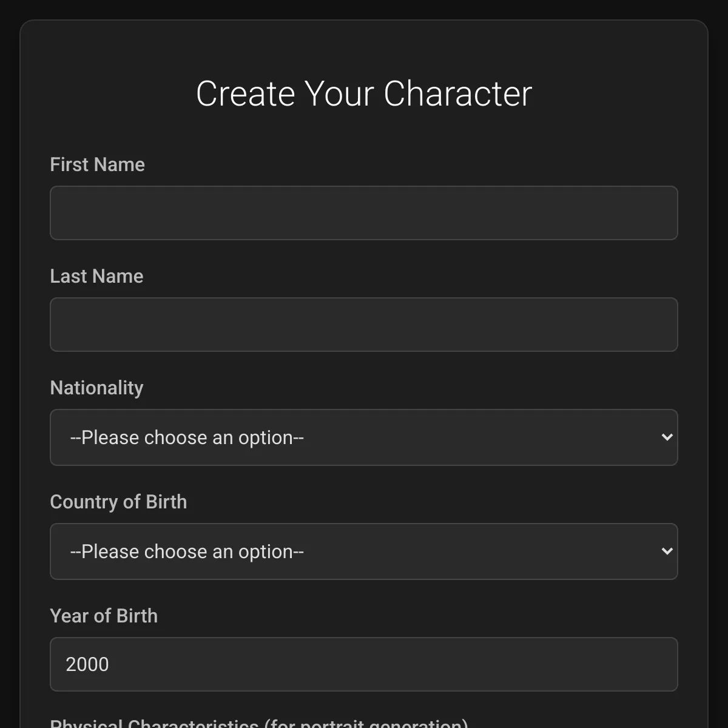
Task: Click the Year of Birth label
Action: 104,616
